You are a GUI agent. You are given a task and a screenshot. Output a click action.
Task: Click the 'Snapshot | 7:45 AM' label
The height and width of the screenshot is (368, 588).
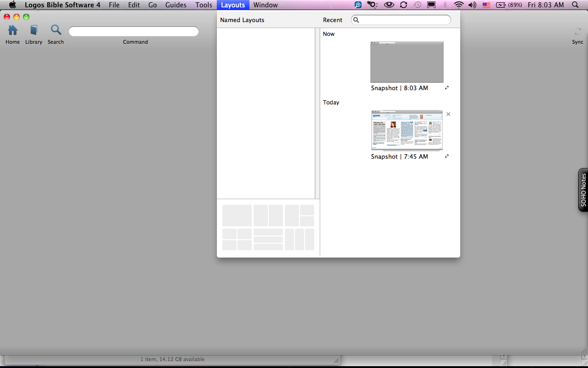coord(399,156)
